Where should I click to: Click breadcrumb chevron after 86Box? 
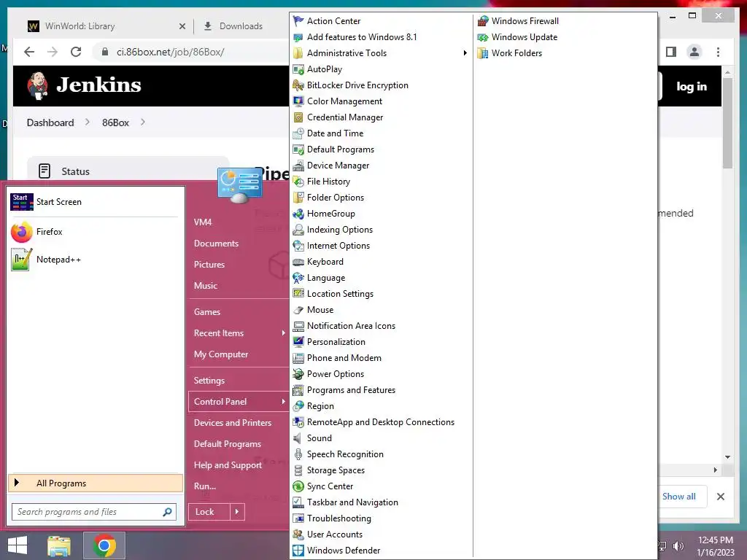point(143,122)
